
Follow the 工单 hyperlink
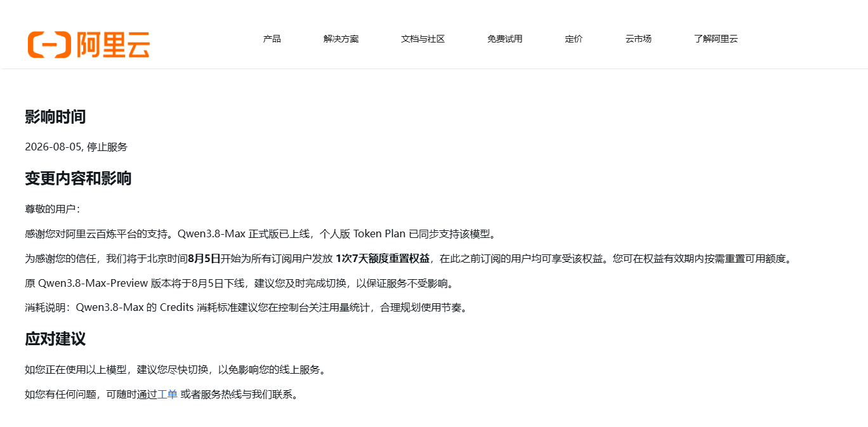coord(168,395)
